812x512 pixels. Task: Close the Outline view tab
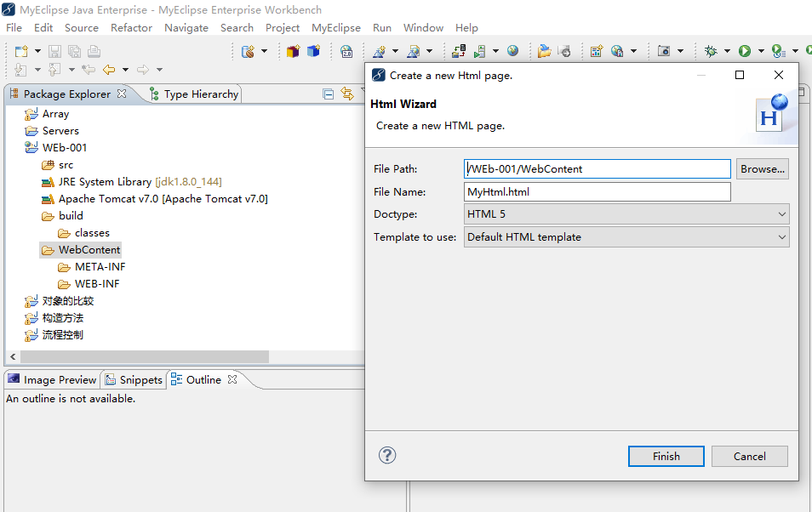[x=232, y=379]
